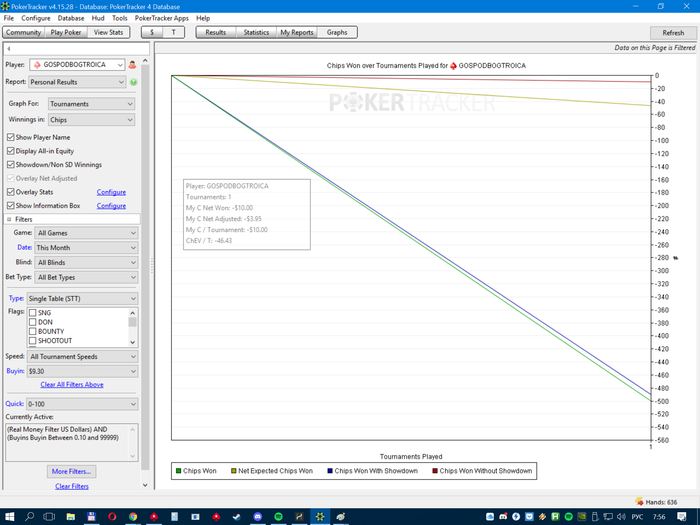
Task: Toggle the Display All-in Equity checkbox
Action: click(11, 151)
